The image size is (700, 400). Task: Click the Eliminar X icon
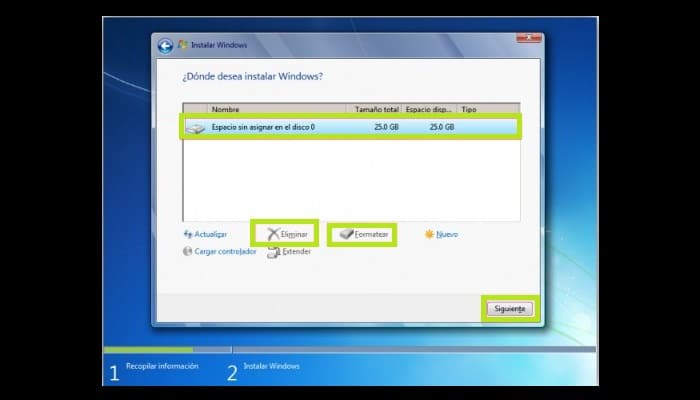273,234
